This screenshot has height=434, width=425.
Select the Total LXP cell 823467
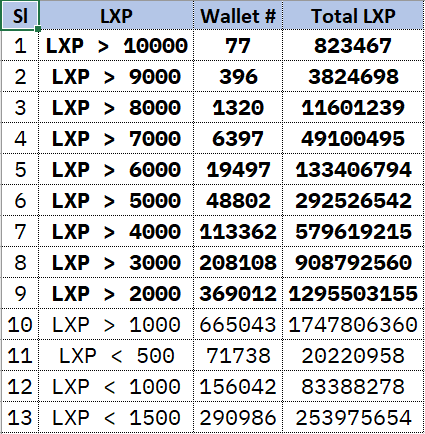pos(353,46)
